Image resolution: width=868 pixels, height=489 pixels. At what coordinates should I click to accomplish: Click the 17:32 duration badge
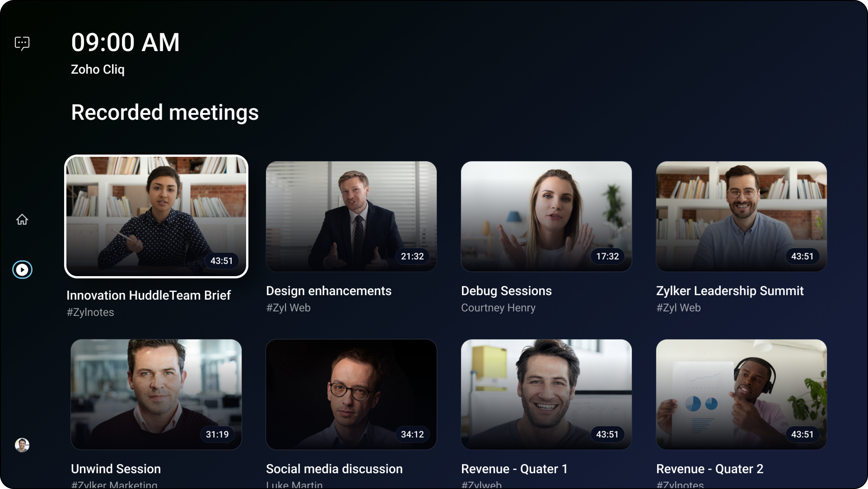(608, 256)
